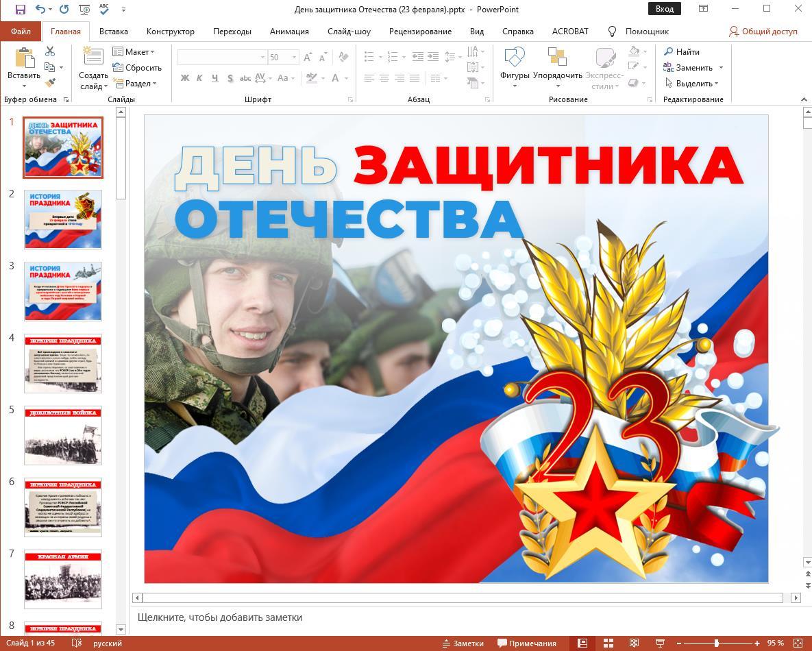Switch to the Animation (Анимация) tab
Image resolution: width=812 pixels, height=651 pixels.
pos(288,31)
